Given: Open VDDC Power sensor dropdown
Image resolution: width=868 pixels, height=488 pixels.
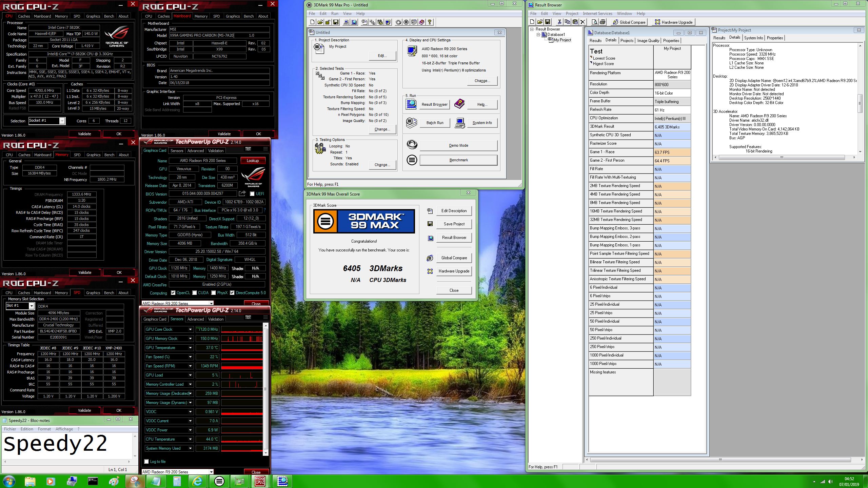Looking at the screenshot, I should pyautogui.click(x=190, y=430).
